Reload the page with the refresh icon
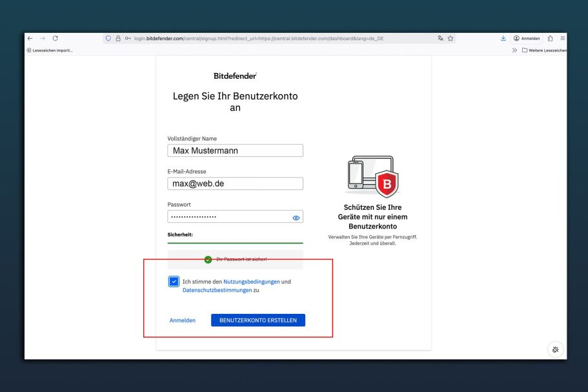The width and height of the screenshot is (588, 392). tap(55, 38)
